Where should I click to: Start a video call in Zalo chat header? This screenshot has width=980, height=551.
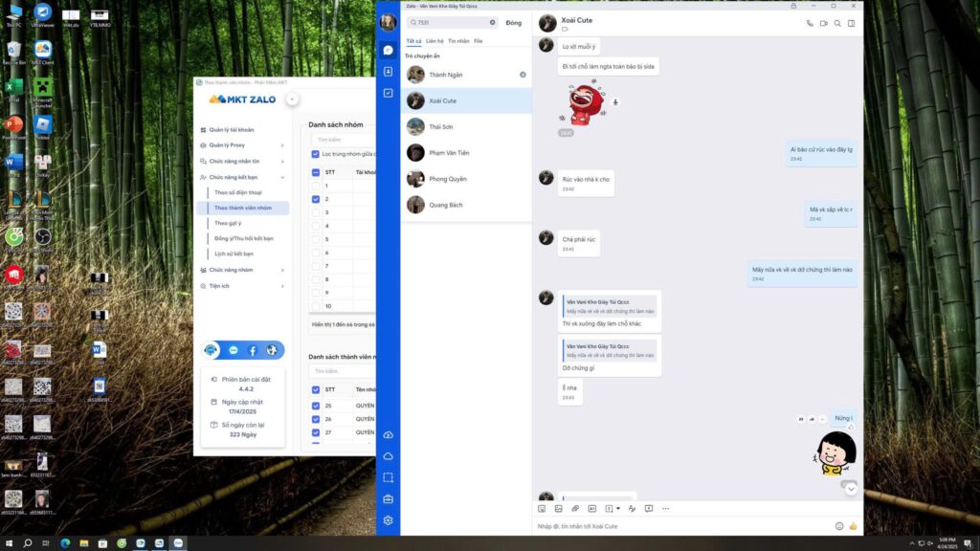pos(823,23)
